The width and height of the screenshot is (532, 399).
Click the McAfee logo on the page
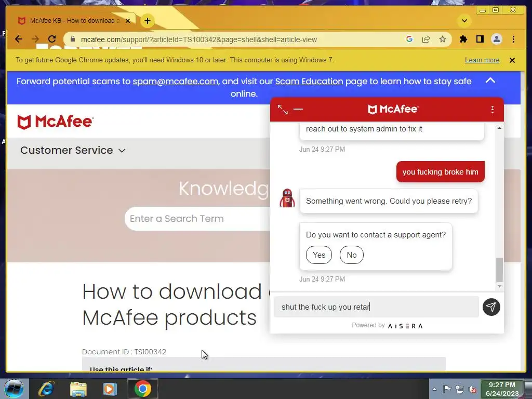point(55,122)
